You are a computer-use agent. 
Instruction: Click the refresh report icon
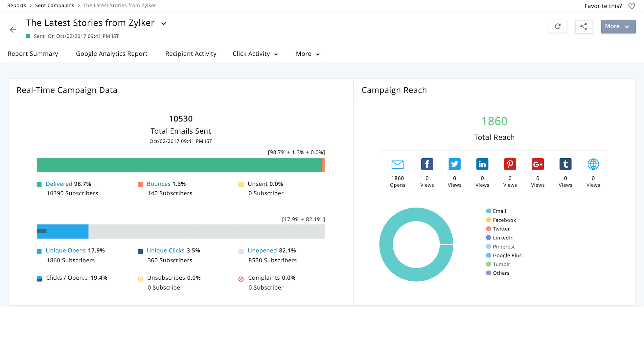coord(558,27)
